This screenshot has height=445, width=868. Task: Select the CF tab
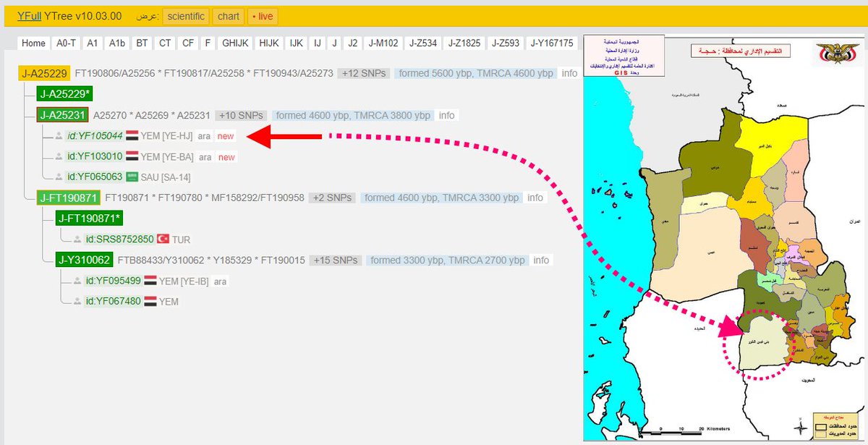(188, 43)
